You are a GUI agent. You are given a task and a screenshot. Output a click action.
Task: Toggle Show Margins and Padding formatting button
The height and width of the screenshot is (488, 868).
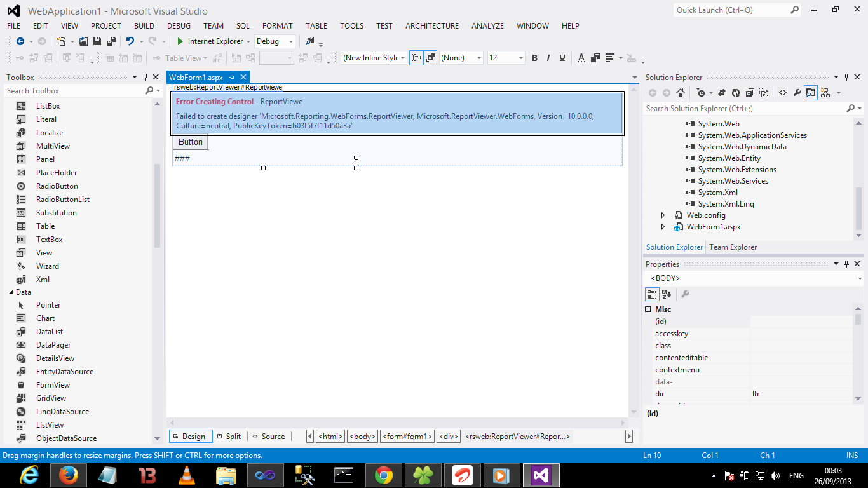coord(416,58)
